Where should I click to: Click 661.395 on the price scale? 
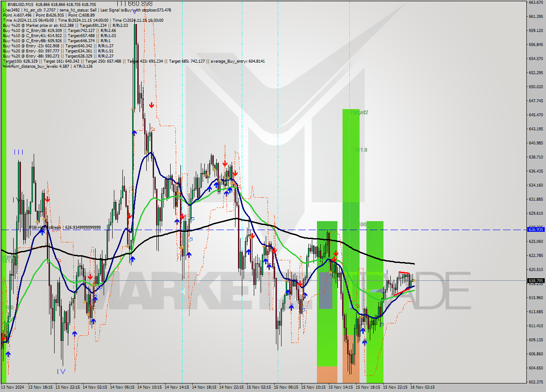(535, 16)
